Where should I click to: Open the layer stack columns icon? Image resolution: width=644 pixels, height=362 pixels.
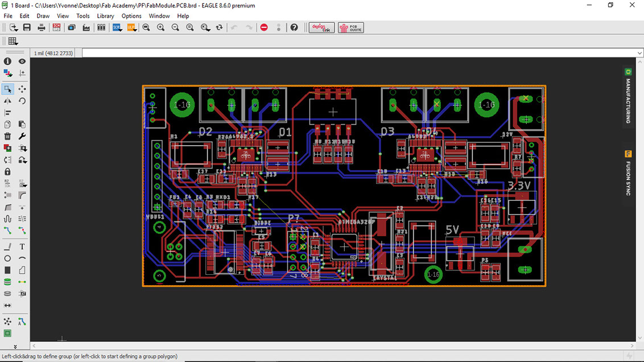pyautogui.click(x=101, y=27)
